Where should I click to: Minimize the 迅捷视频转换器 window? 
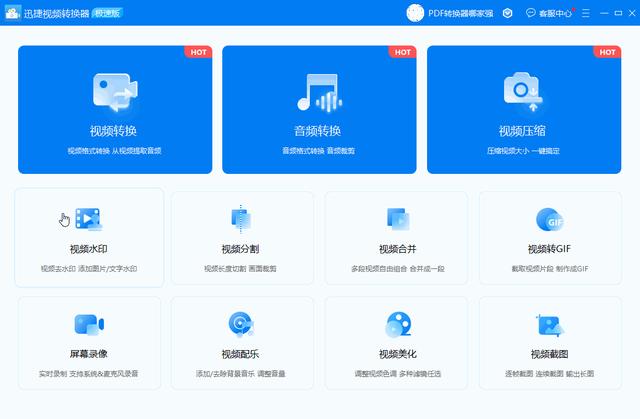pos(604,13)
